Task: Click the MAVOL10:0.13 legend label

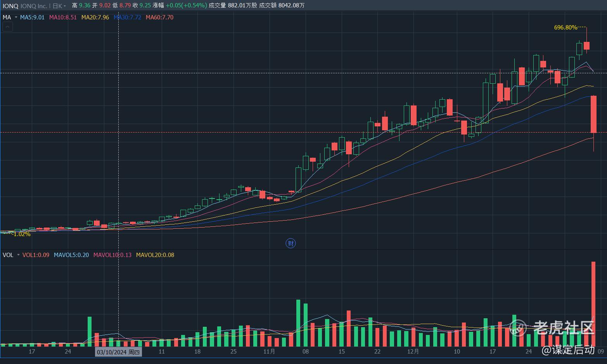Action: [112, 255]
